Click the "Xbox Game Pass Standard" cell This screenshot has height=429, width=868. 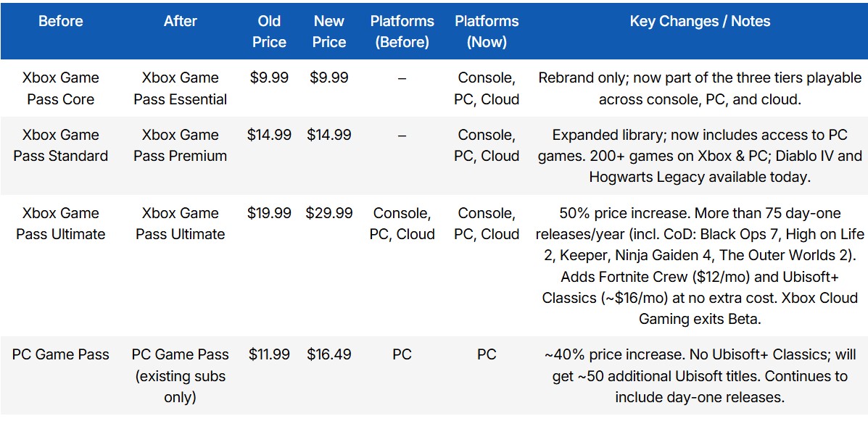click(61, 145)
